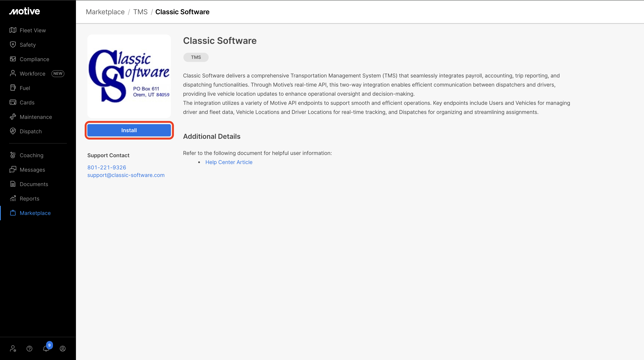Viewport: 644px width, 360px height.
Task: Open the help question mark icon
Action: click(29, 348)
